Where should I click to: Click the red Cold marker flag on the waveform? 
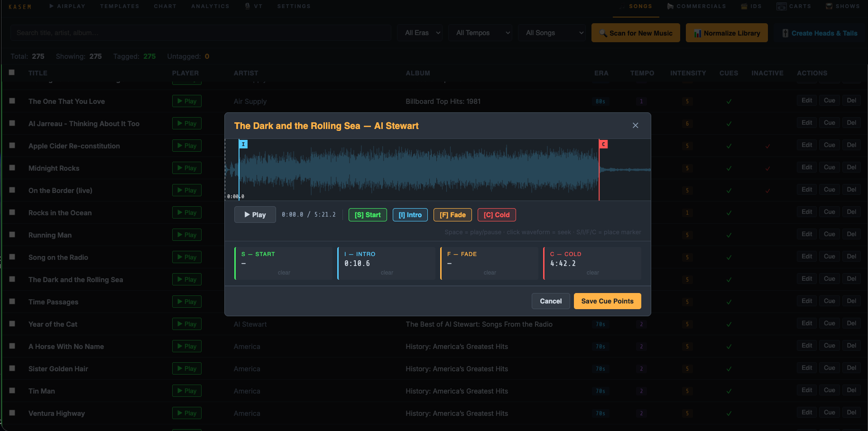pos(603,144)
